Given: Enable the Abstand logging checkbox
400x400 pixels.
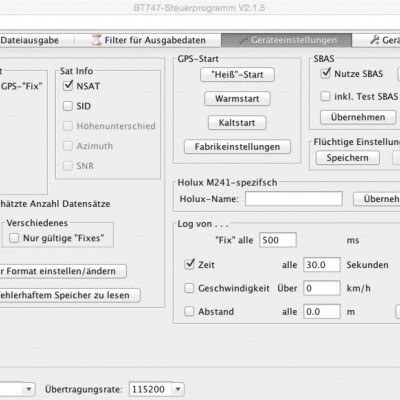Looking at the screenshot, I should coord(189,311).
